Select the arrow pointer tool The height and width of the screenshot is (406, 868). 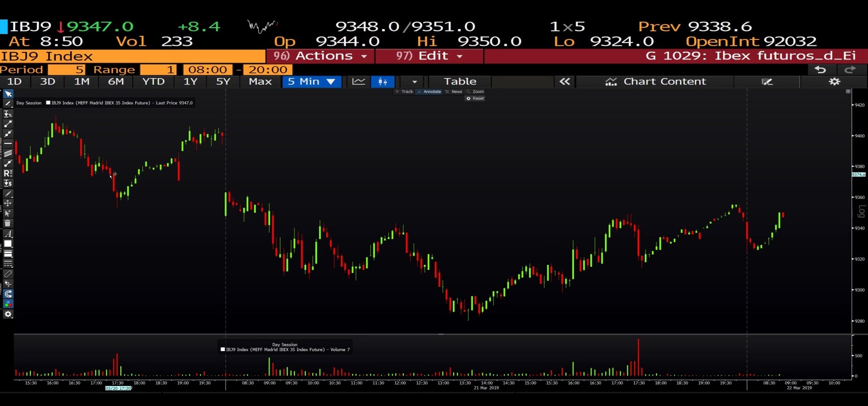[x=8, y=94]
